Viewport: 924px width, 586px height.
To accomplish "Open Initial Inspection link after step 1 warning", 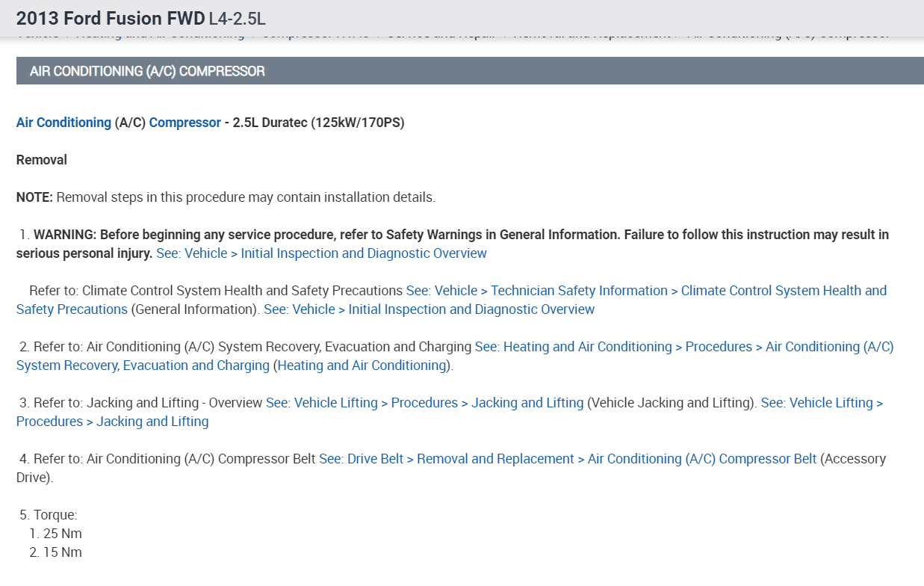I will 321,253.
